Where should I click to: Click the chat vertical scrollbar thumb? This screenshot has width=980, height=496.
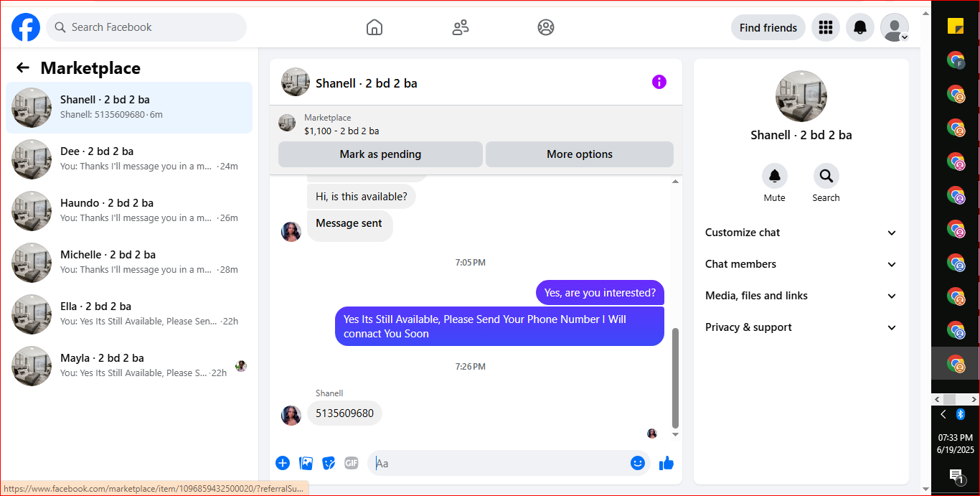click(x=675, y=378)
